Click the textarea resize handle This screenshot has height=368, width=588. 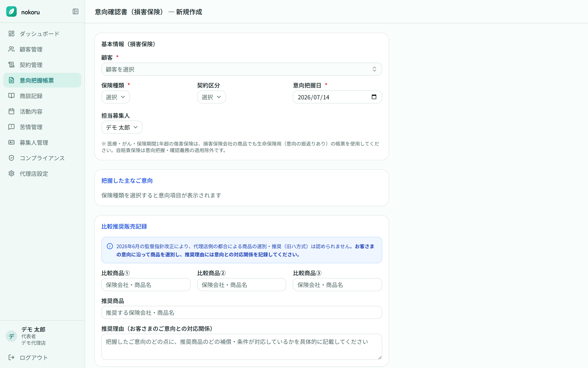click(x=380, y=357)
